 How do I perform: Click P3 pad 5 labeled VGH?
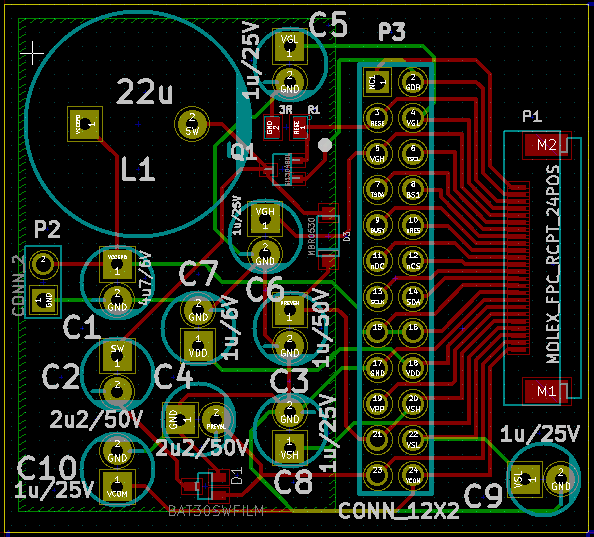[x=377, y=153]
